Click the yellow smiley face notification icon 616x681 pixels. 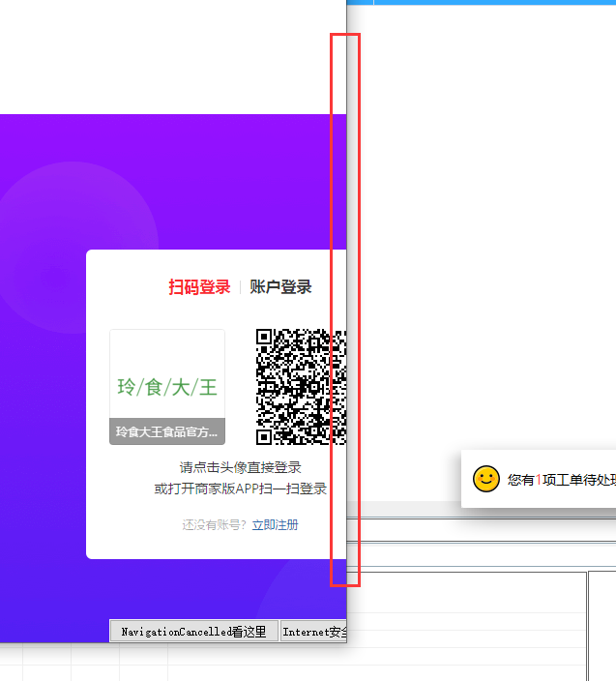[485, 479]
